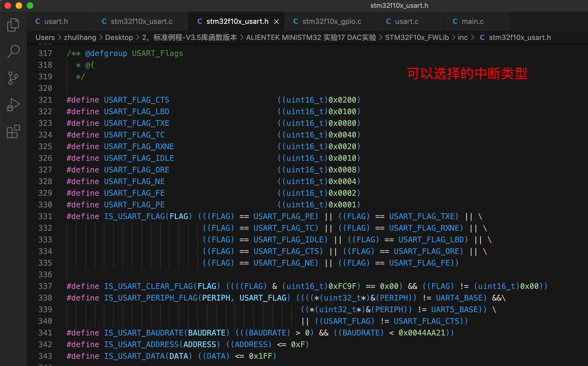Click line number 321 in gutter
Image resolution: width=588 pixels, height=366 pixels.
tap(45, 100)
